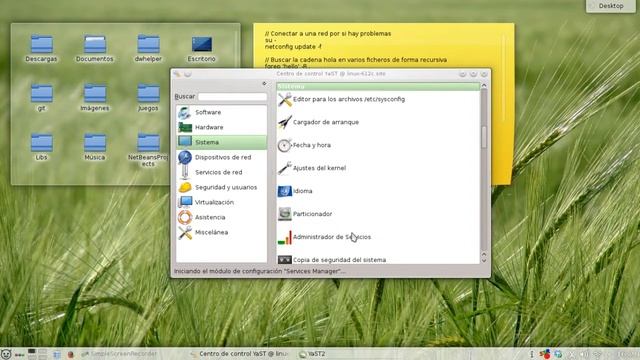Click the Sistema group header
This screenshot has width=640, height=360.
[x=378, y=86]
